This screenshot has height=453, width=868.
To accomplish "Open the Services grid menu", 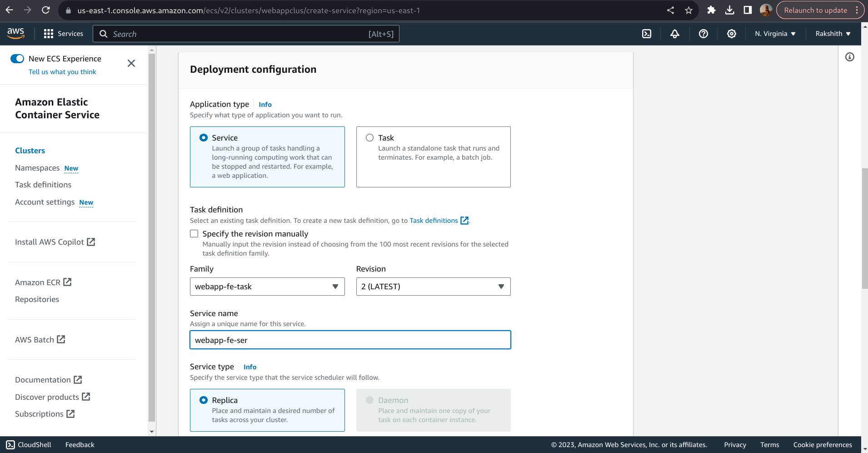I will click(x=63, y=34).
